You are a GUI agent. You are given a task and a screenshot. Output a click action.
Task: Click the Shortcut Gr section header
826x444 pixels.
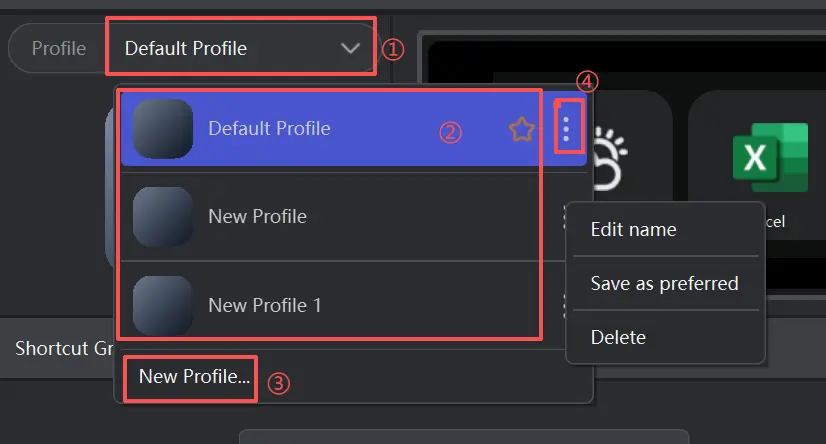tap(64, 348)
